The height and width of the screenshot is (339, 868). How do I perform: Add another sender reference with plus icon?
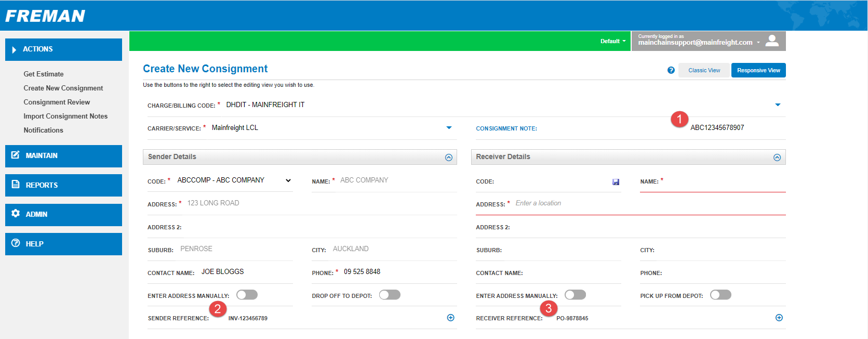451,318
